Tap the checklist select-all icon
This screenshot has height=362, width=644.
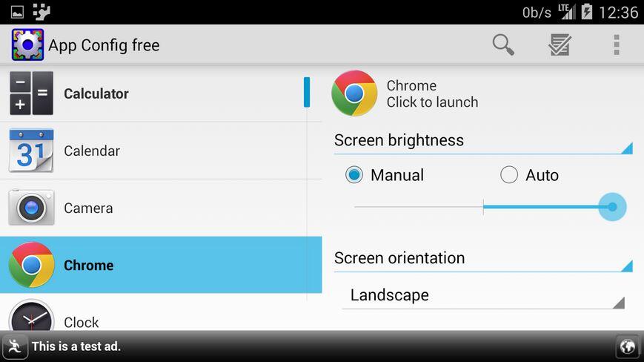click(x=560, y=45)
